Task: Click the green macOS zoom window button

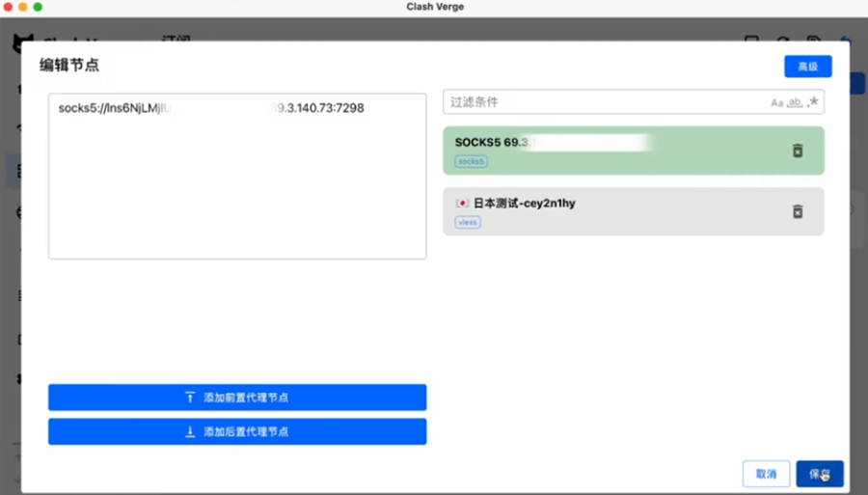Action: (38, 7)
